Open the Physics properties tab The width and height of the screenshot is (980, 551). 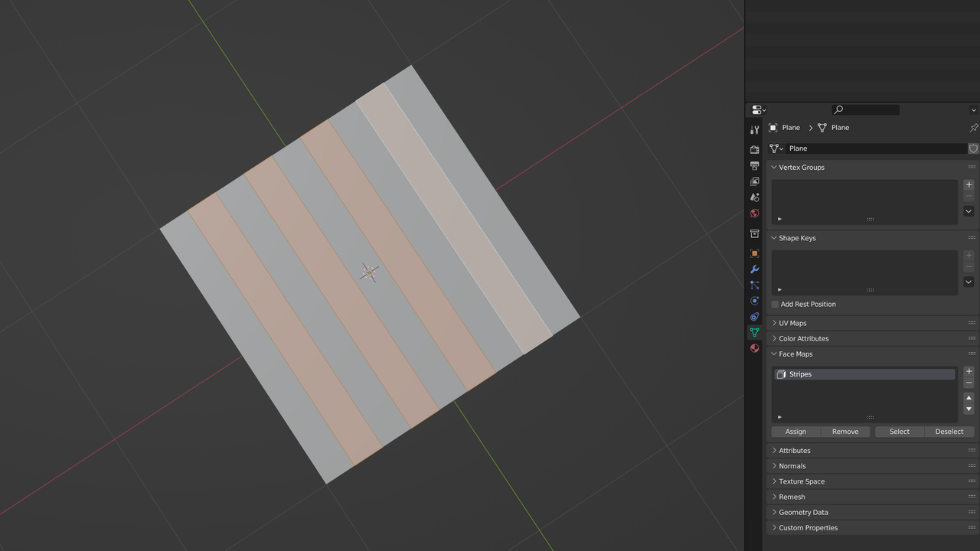[754, 301]
